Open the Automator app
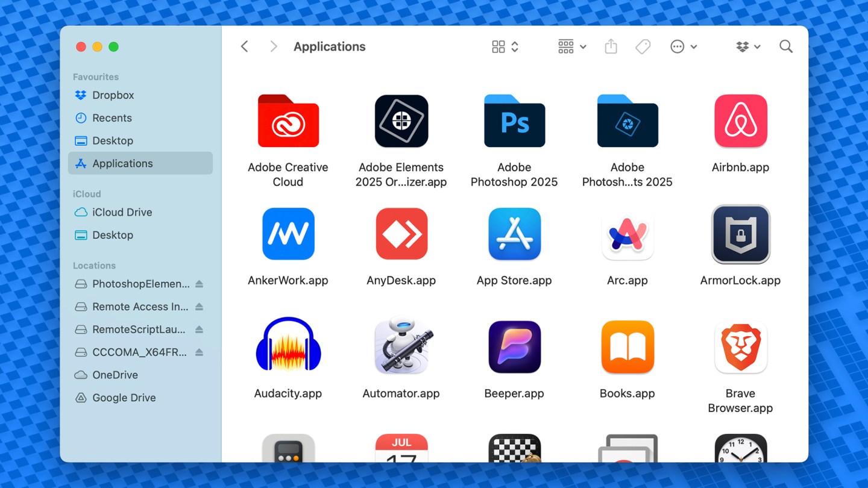 tap(401, 346)
